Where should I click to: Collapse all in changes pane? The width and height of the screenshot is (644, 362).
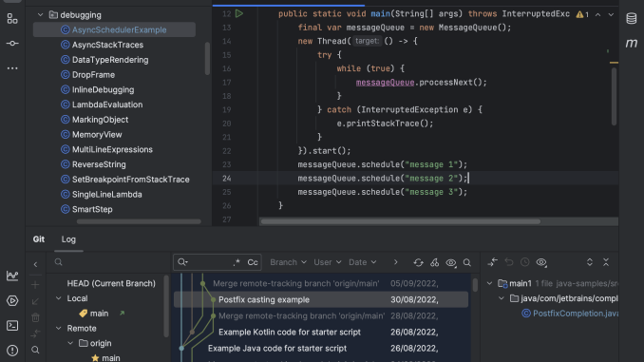click(x=606, y=262)
